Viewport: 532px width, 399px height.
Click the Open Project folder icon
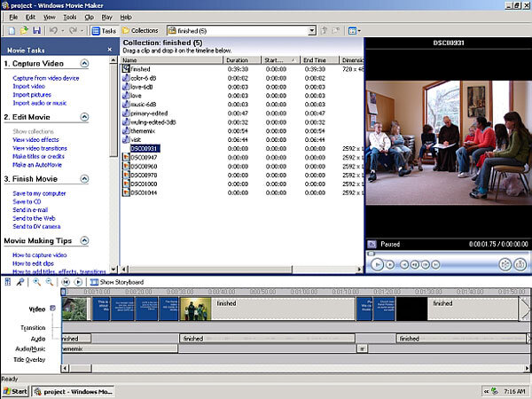tap(24, 31)
